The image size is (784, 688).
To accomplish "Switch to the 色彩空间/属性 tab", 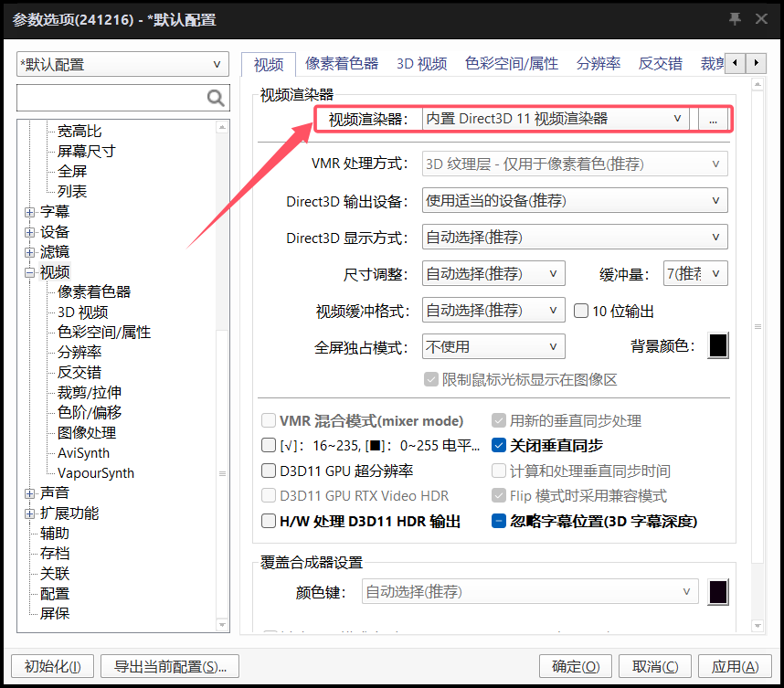I will (x=511, y=64).
